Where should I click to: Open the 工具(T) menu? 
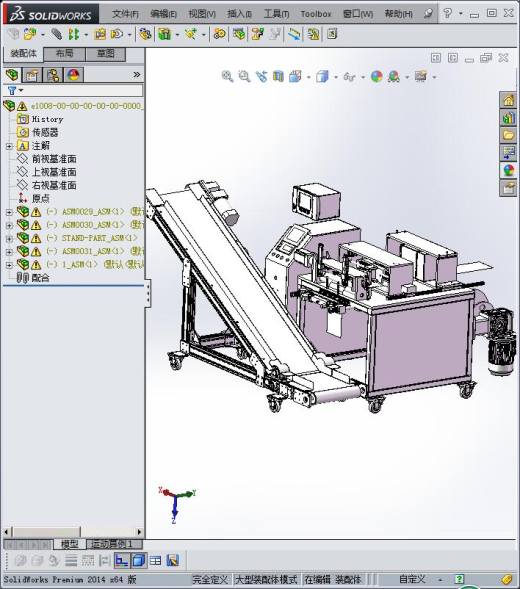276,14
